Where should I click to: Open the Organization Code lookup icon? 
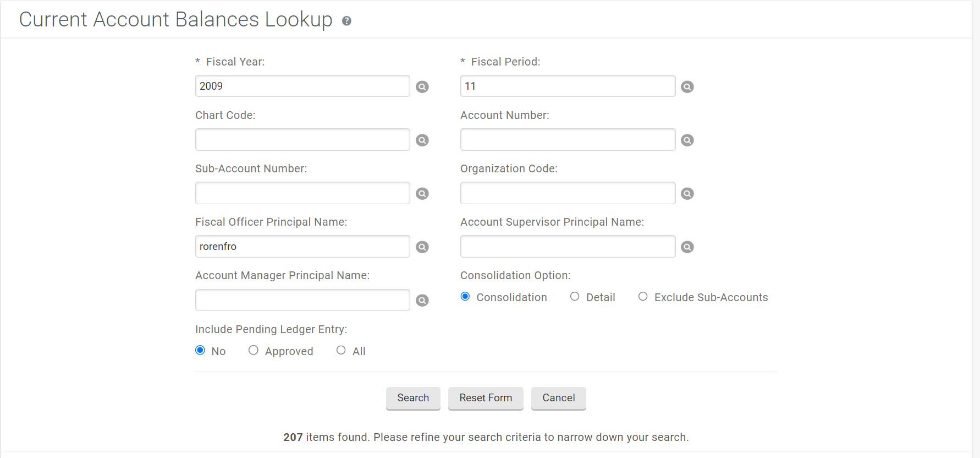pyautogui.click(x=687, y=194)
